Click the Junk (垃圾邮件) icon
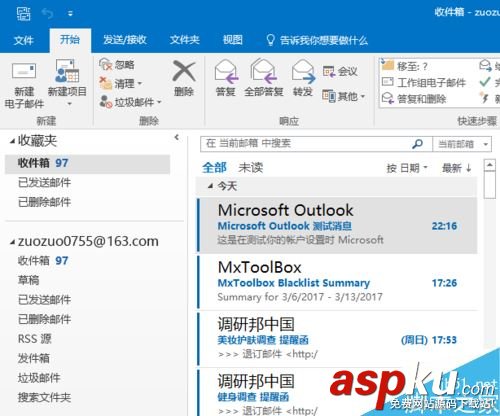The width and height of the screenshot is (500, 416). 106,102
